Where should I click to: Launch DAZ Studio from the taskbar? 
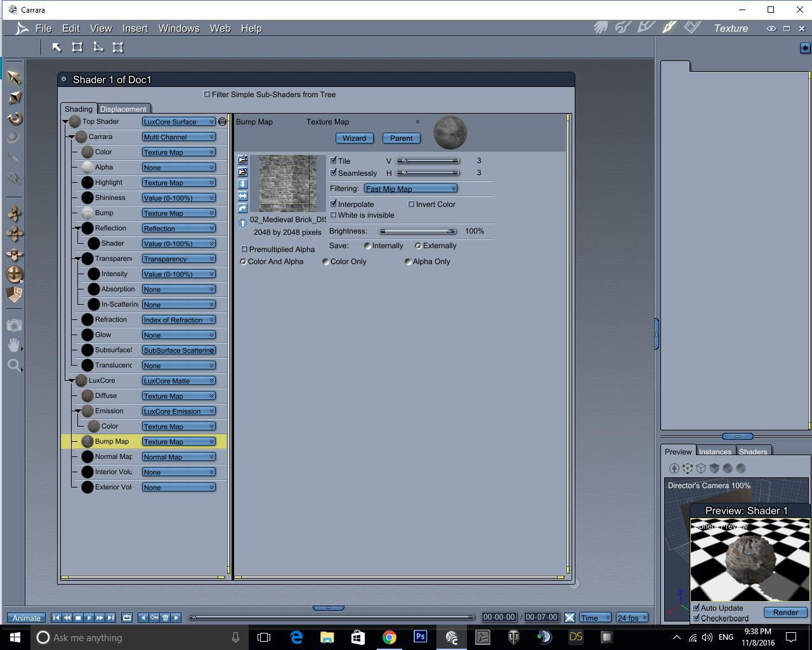pyautogui.click(x=576, y=637)
